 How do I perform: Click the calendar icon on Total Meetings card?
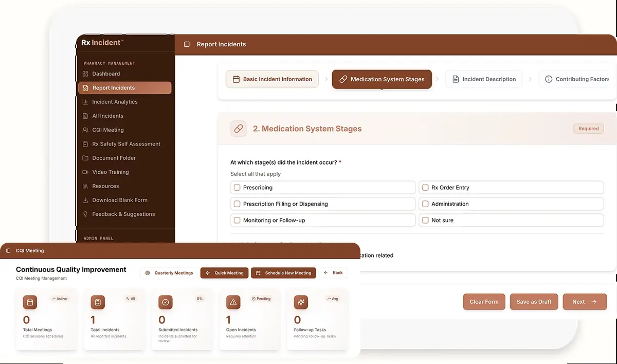(30, 302)
